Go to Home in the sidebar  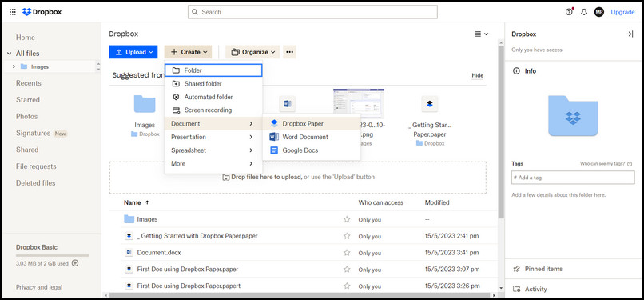point(26,38)
